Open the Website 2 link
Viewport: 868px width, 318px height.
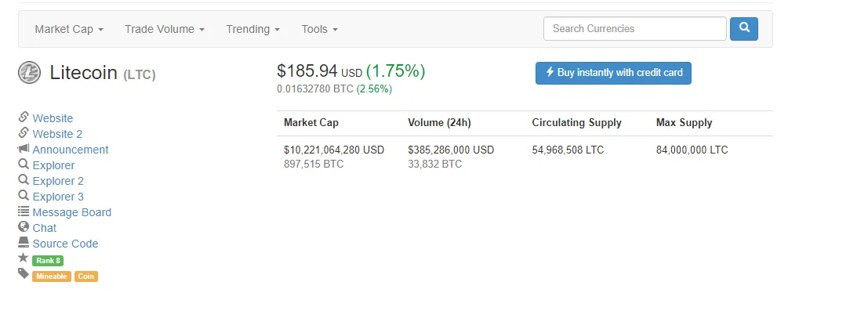[57, 134]
